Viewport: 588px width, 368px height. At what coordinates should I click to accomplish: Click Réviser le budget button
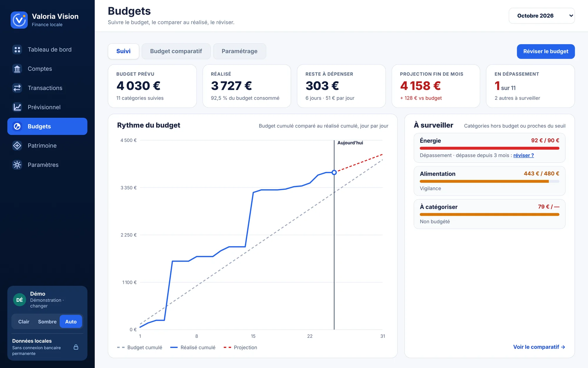[546, 52]
